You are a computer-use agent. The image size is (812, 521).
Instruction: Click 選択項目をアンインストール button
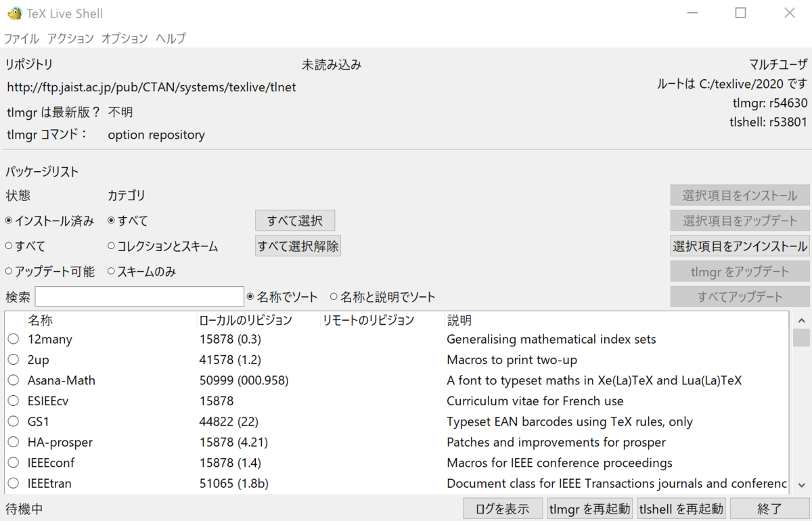pyautogui.click(x=740, y=246)
